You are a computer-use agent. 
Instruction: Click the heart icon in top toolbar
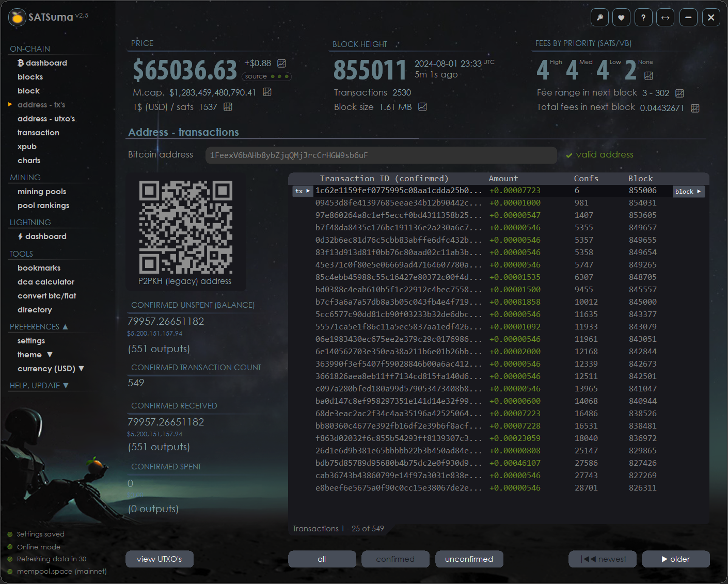pyautogui.click(x=621, y=18)
